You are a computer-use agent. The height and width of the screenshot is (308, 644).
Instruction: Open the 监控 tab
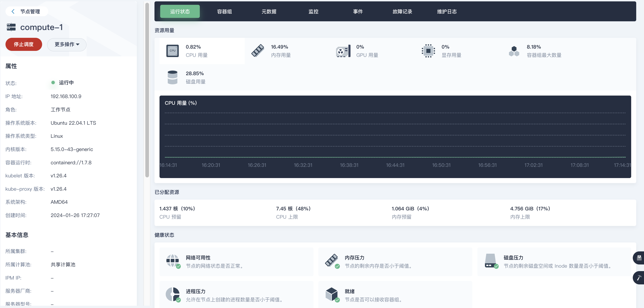point(314,11)
